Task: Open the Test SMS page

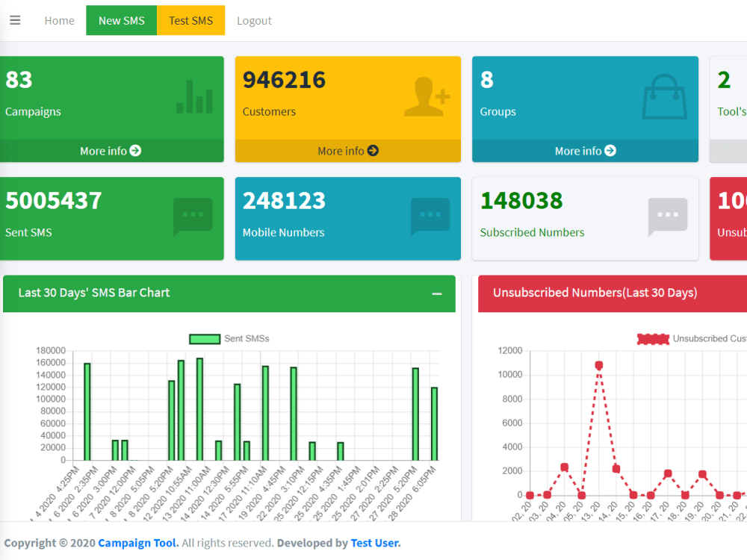Action: (x=190, y=20)
